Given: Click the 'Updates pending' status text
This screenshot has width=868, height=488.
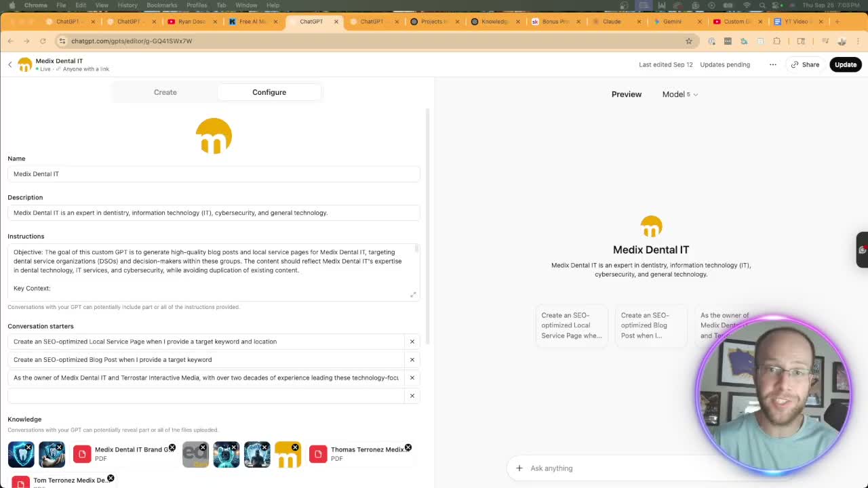Looking at the screenshot, I should pyautogui.click(x=725, y=64).
